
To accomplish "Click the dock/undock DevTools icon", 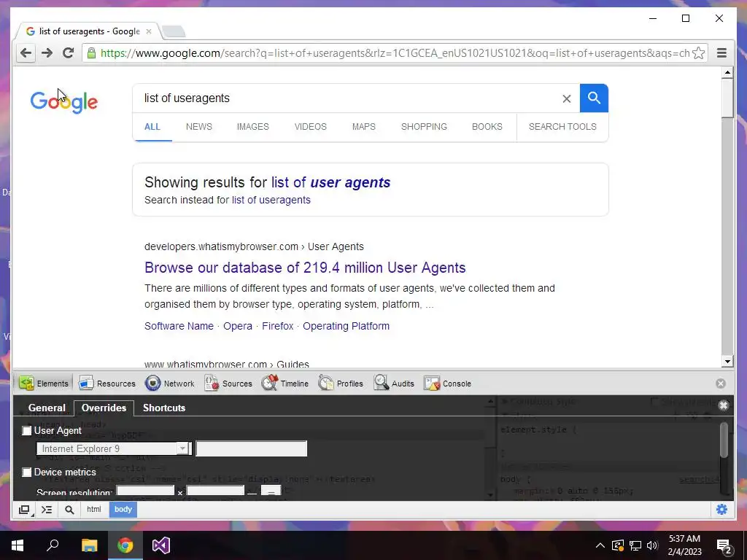I will 24,510.
